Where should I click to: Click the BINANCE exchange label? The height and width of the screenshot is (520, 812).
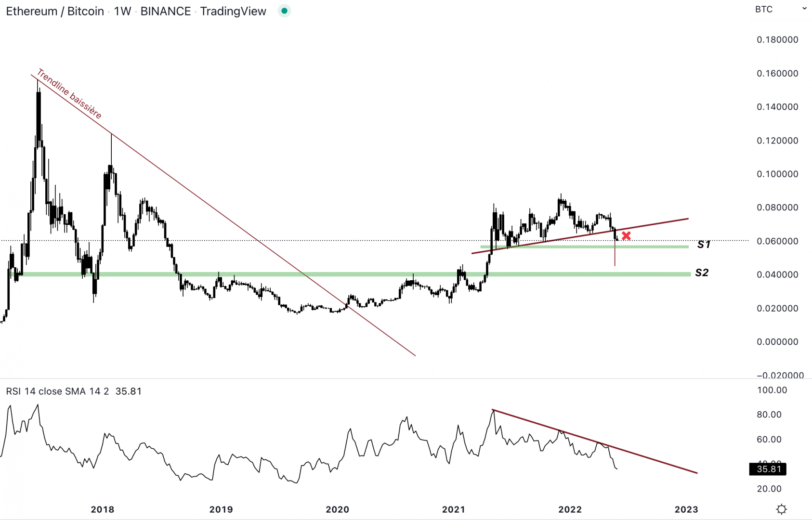coord(166,11)
